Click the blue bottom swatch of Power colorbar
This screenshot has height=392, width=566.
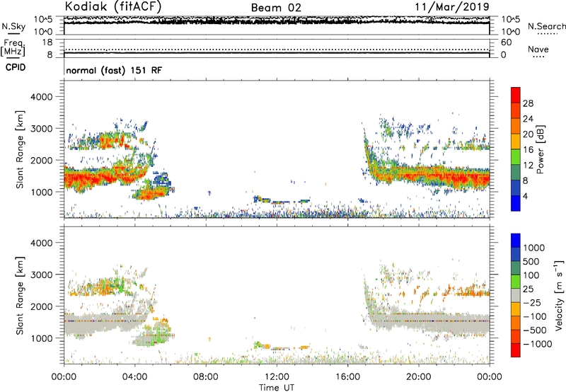click(x=516, y=203)
